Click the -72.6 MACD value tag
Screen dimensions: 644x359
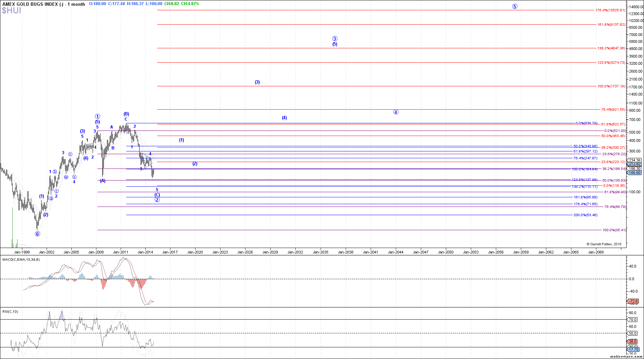[633, 301]
